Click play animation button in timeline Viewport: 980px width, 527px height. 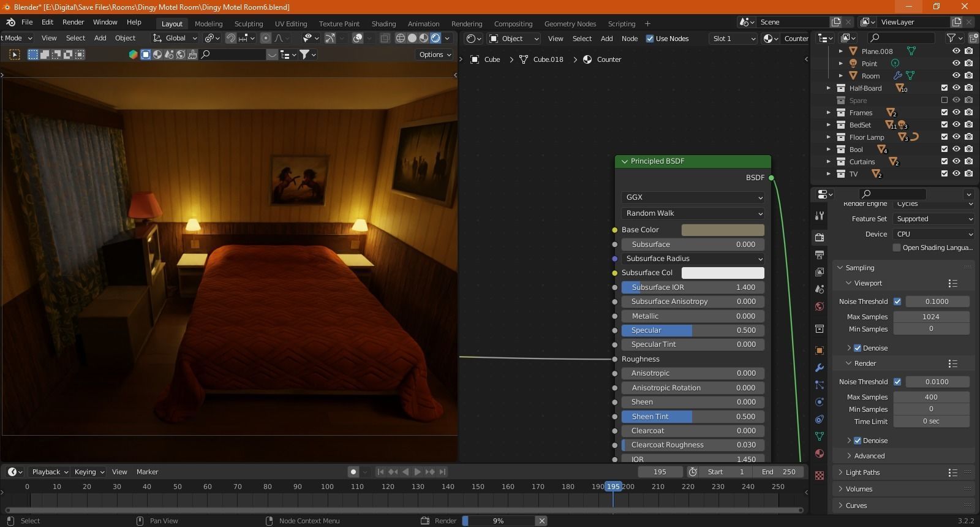coord(417,472)
